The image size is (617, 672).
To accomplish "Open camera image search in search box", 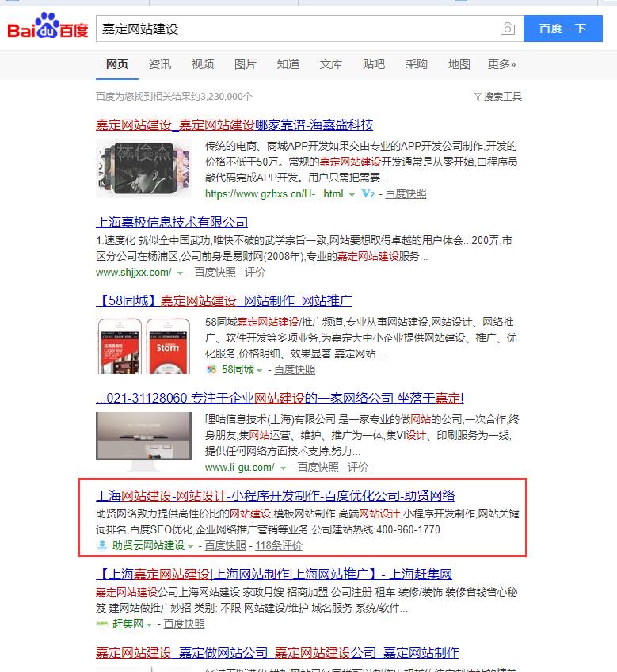I will (x=508, y=29).
